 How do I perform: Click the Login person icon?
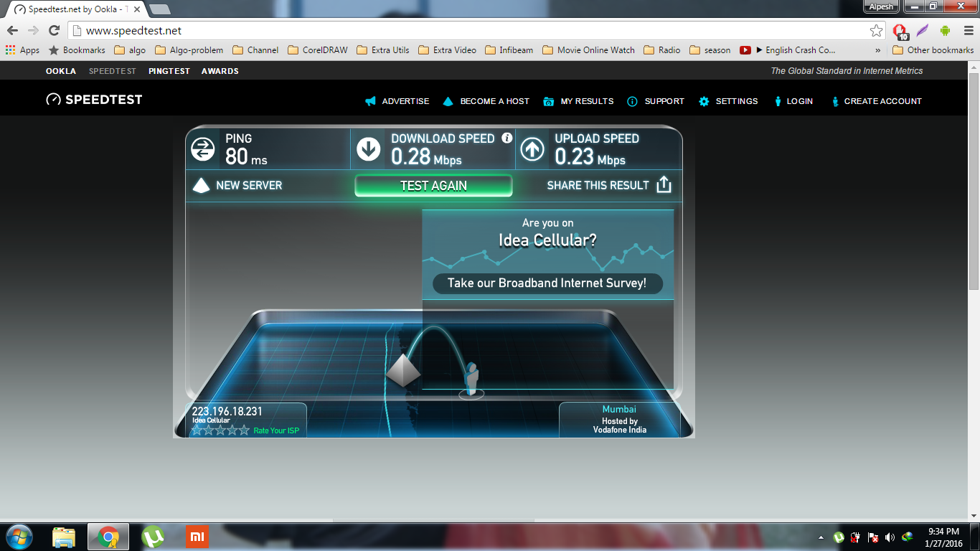[x=778, y=101]
